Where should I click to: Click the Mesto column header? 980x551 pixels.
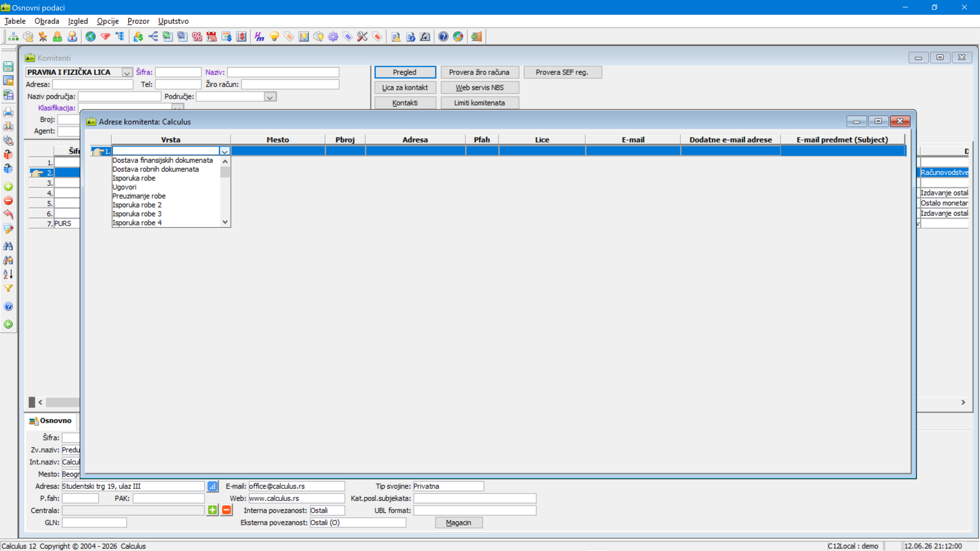[278, 140]
